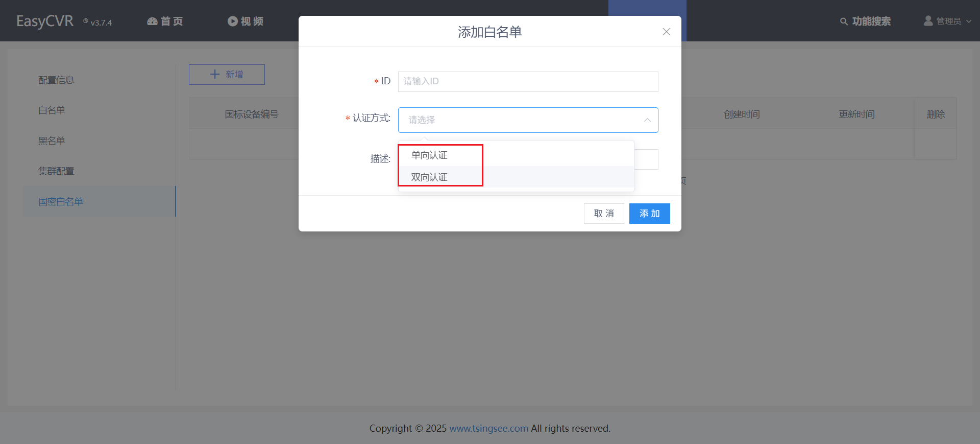Viewport: 980px width, 444px height.
Task: Click the 管理员 user avatar icon
Action: point(928,20)
